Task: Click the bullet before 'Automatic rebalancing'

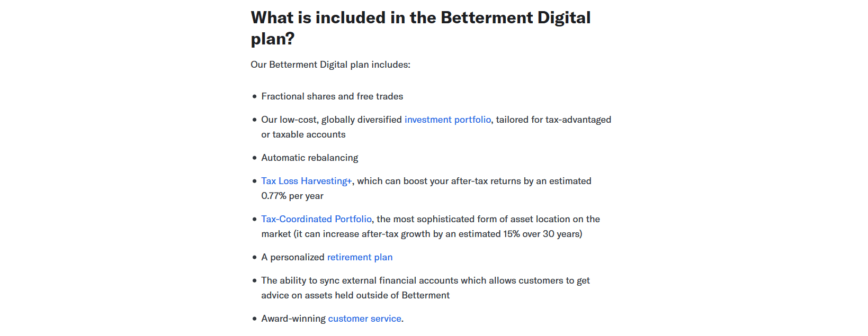Action: pos(255,158)
